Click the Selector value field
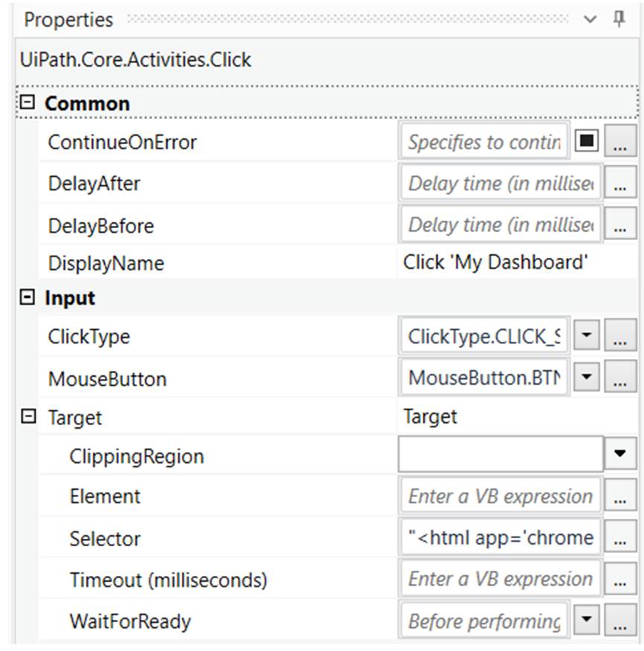The image size is (644, 651). 498,538
